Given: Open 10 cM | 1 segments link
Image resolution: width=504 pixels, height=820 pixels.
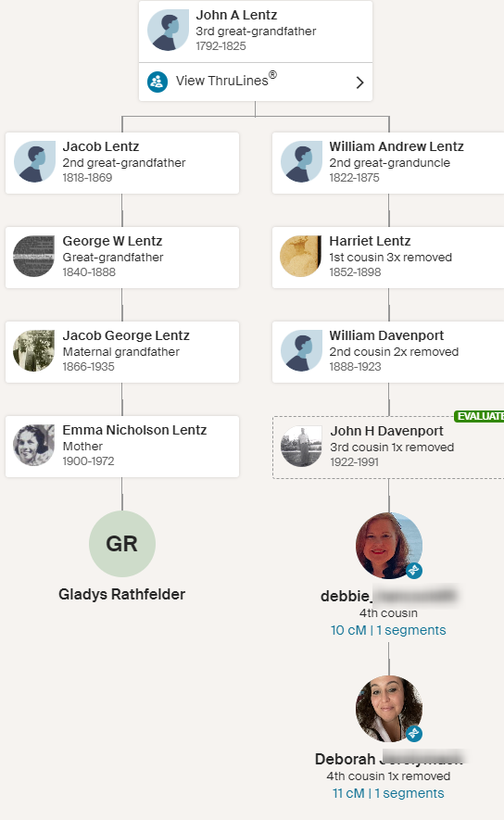Looking at the screenshot, I should pos(388,630).
